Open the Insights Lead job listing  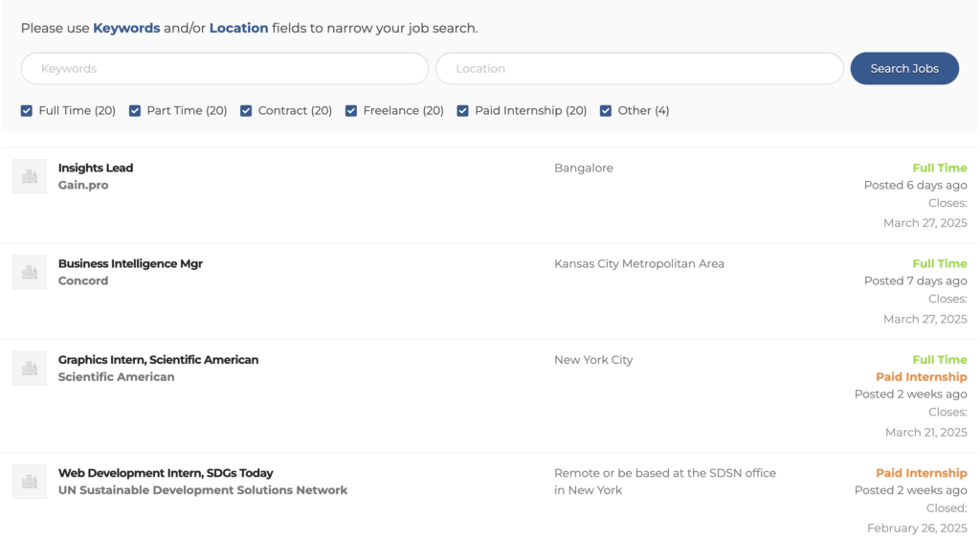coord(96,168)
